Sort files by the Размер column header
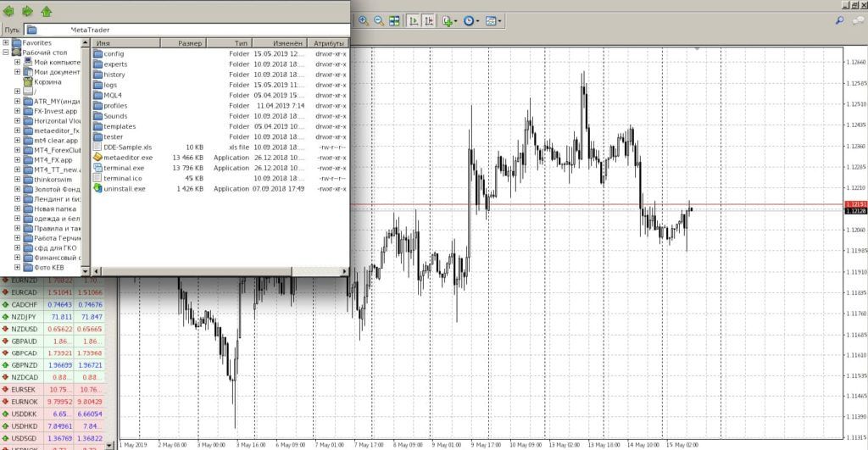The height and width of the screenshot is (450, 868). pyautogui.click(x=190, y=42)
